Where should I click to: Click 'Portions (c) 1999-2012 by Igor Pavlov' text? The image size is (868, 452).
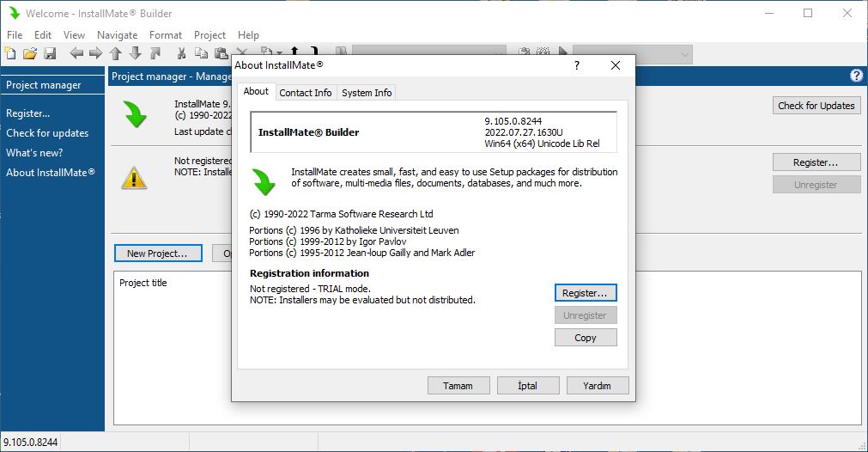[x=328, y=241]
